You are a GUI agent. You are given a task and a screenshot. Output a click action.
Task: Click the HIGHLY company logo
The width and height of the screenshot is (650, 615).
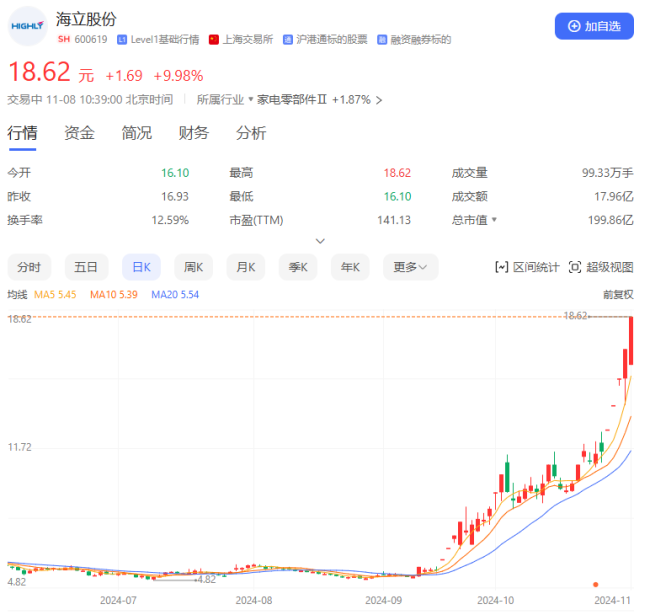click(x=27, y=26)
